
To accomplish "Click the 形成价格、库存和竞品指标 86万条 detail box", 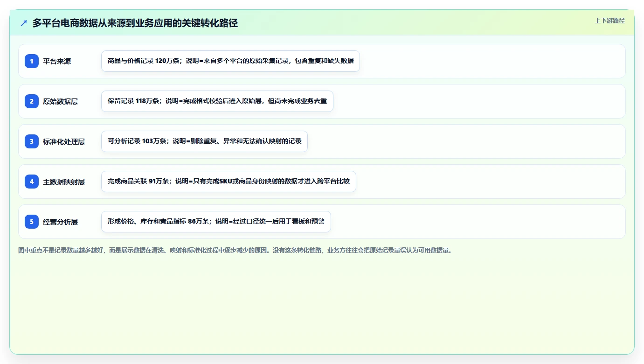I will [216, 222].
